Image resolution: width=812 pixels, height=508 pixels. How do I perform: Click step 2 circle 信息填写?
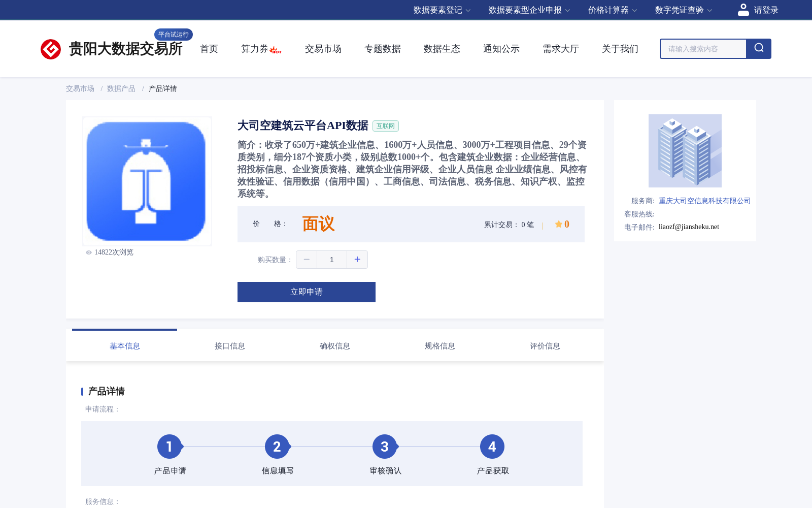pos(277,447)
